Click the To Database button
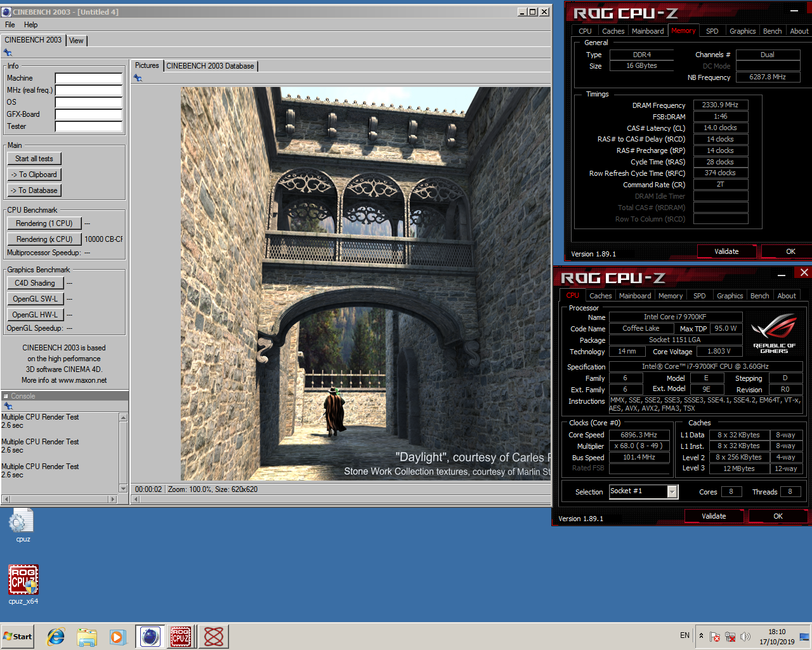812x650 pixels. click(34, 190)
